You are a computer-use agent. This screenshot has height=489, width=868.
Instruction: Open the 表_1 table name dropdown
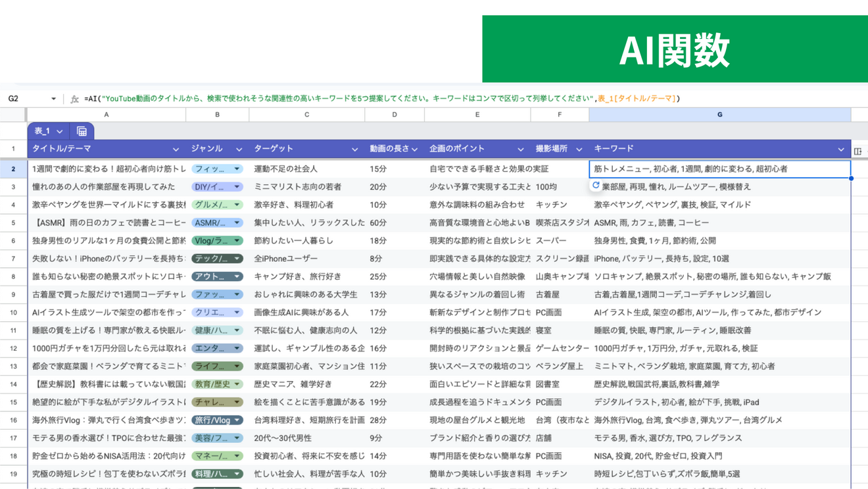click(x=60, y=132)
